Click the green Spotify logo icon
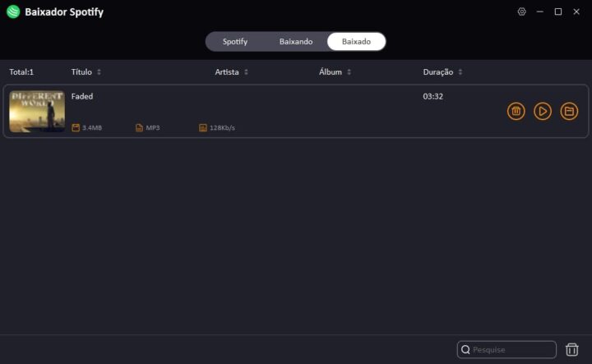This screenshot has height=364, width=592. point(13,12)
